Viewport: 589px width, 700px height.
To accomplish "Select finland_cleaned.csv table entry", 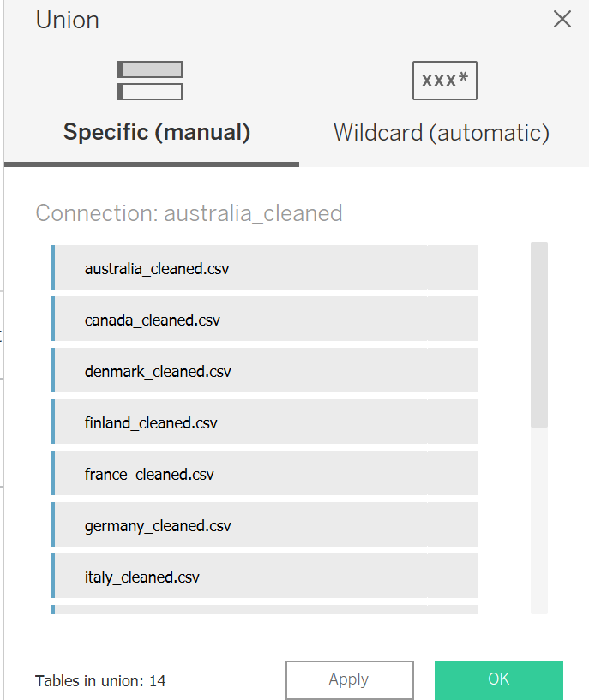I will 265,422.
